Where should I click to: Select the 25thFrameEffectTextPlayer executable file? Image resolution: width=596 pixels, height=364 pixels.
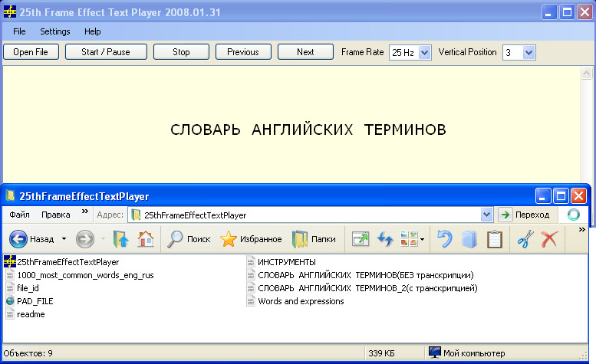[x=68, y=262]
